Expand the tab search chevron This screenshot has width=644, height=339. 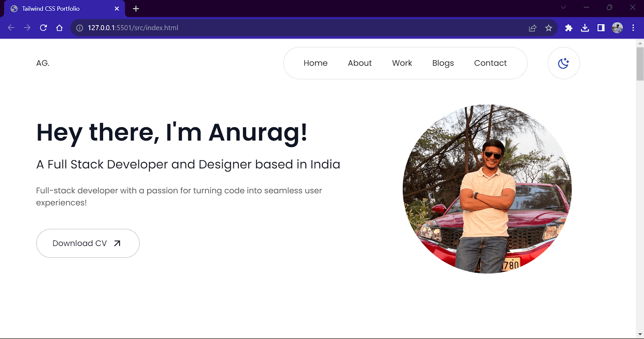pyautogui.click(x=563, y=7)
